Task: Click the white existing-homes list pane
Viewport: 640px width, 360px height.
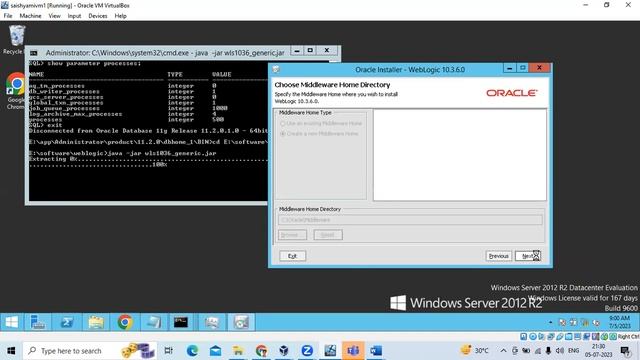Action: (460, 155)
